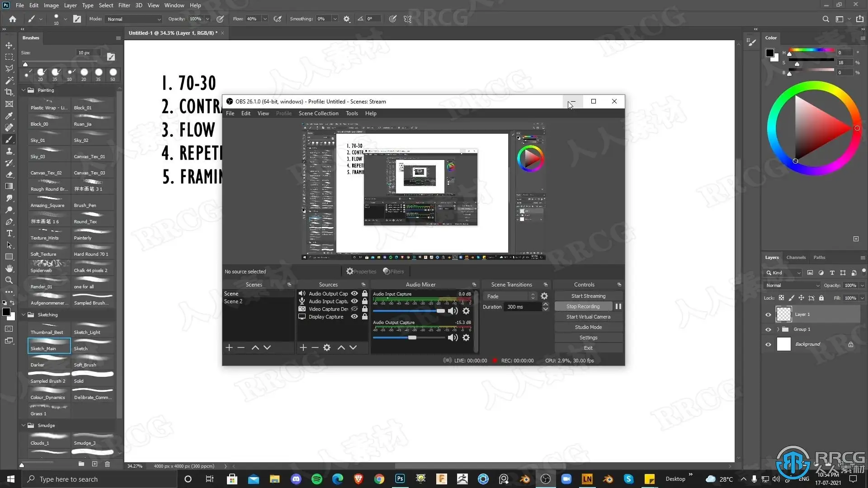Select the Lasso tool
The width and height of the screenshot is (868, 488).
pos(9,69)
